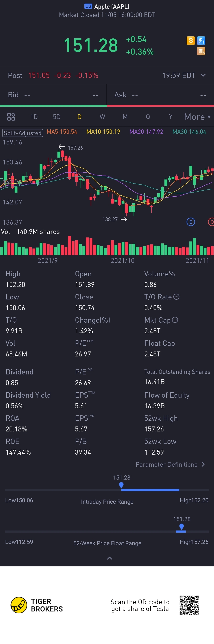Open the More chart periods dropdown
This screenshot has height=644, width=214.
click(197, 117)
